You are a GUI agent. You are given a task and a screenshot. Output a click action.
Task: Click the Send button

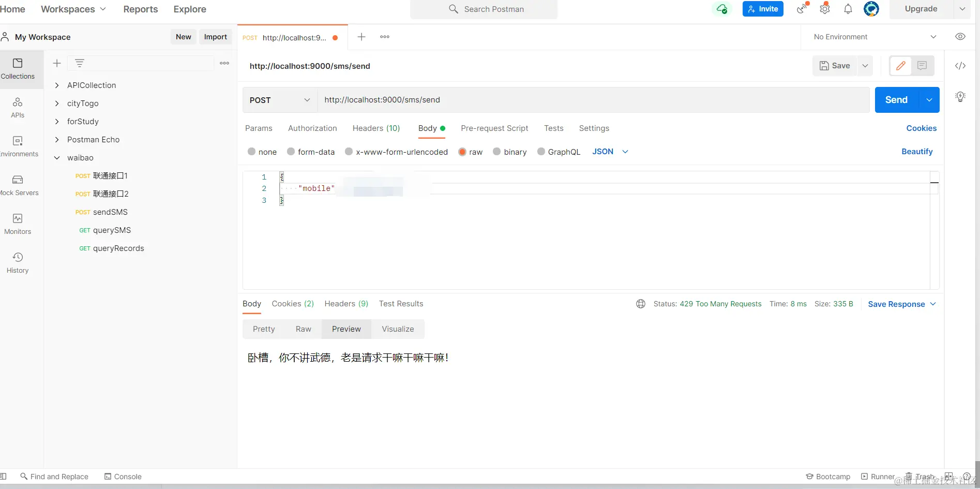pyautogui.click(x=896, y=100)
